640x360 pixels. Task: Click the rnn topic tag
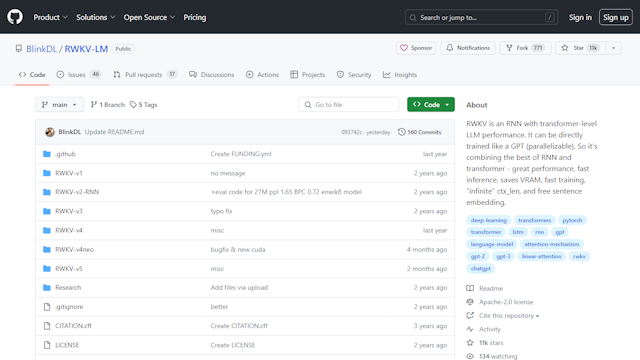(x=540, y=232)
